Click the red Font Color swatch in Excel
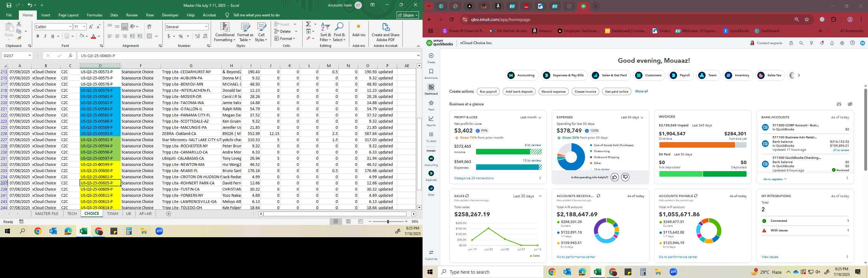This screenshot has height=278, width=868. pos(94,36)
